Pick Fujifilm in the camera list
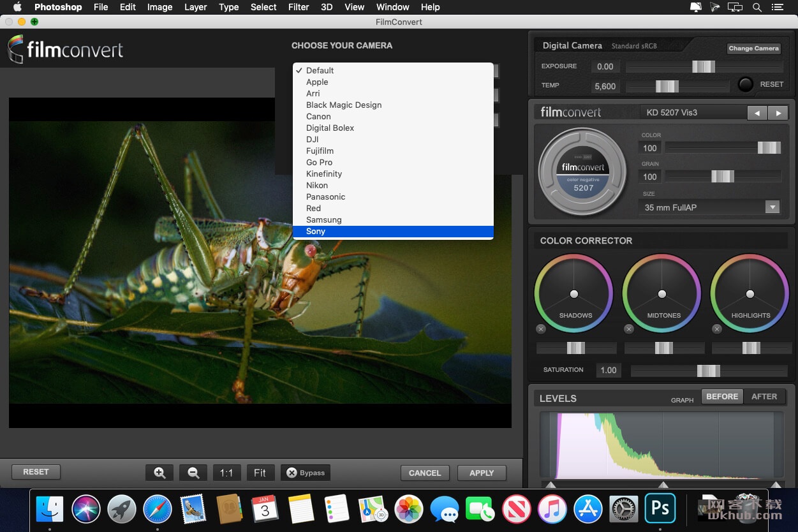 coord(393,151)
